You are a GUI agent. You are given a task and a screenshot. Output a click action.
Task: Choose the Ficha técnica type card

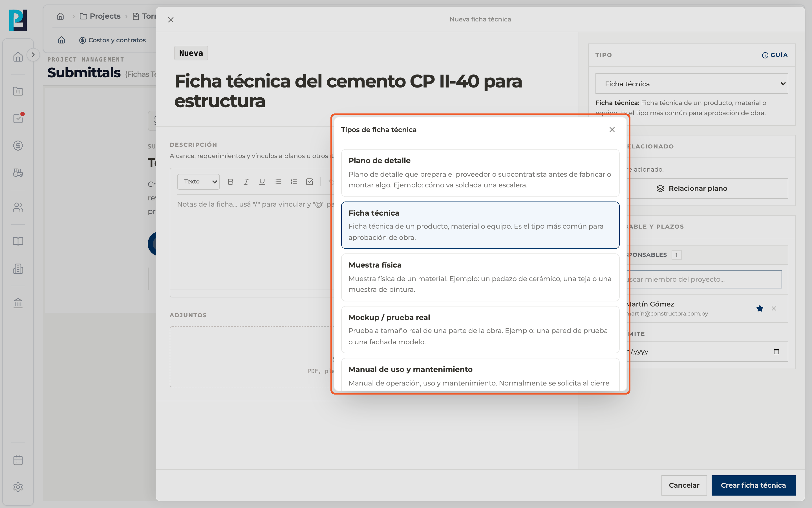[x=480, y=225]
